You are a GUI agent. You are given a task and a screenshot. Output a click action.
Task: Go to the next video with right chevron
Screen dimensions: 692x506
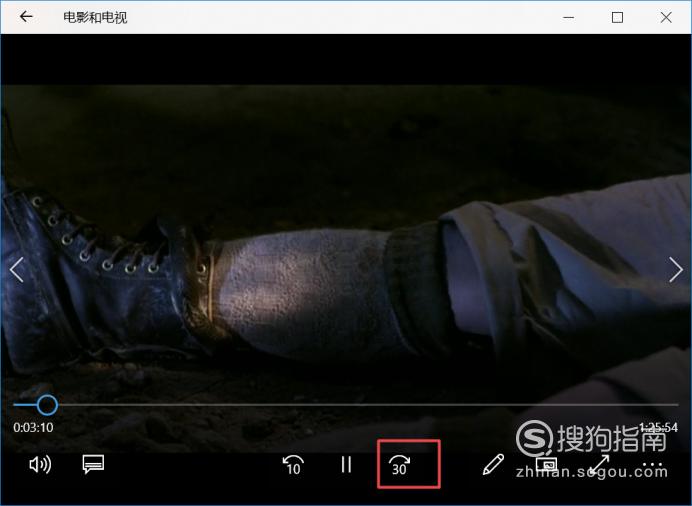(676, 270)
